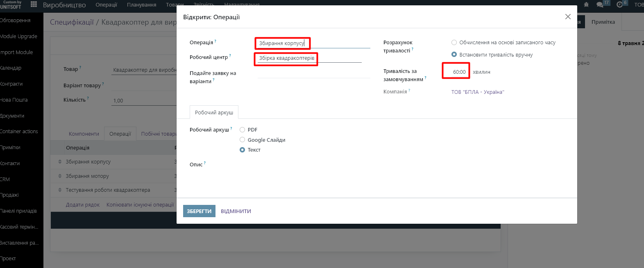644x268 pixels.
Task: Open the activities clock icon
Action: point(619,5)
